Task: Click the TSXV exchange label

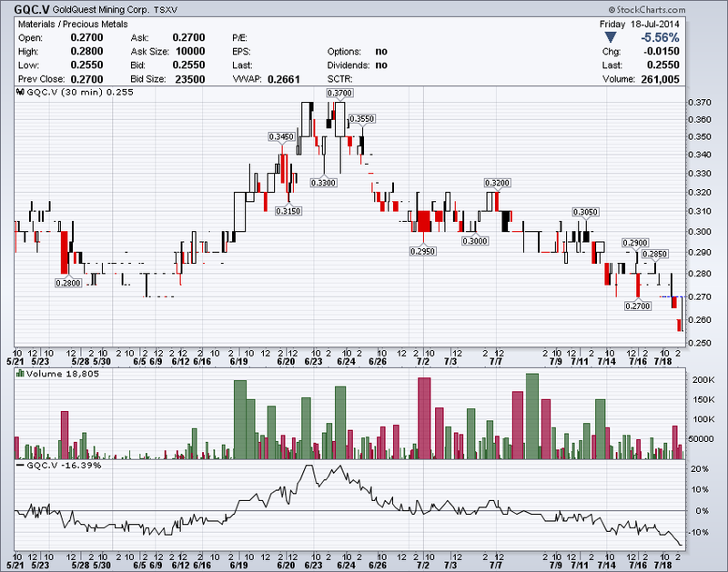Action: coord(166,10)
